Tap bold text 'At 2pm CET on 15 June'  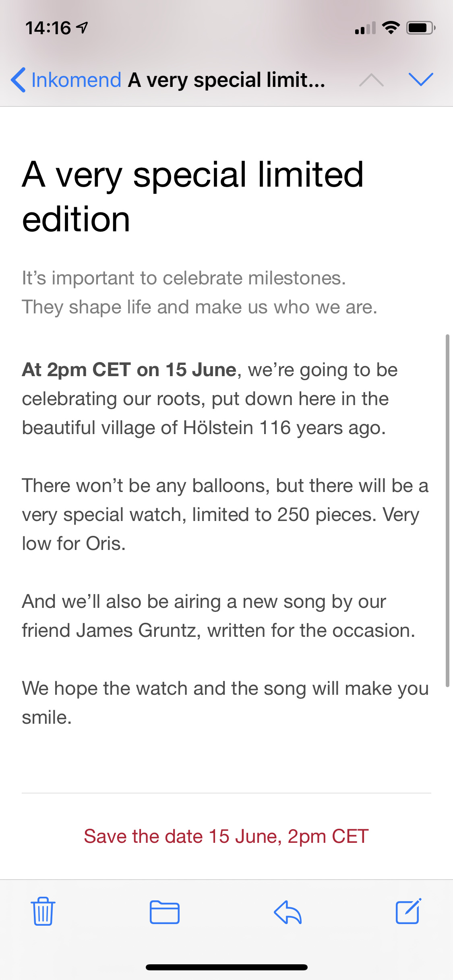[x=129, y=369]
